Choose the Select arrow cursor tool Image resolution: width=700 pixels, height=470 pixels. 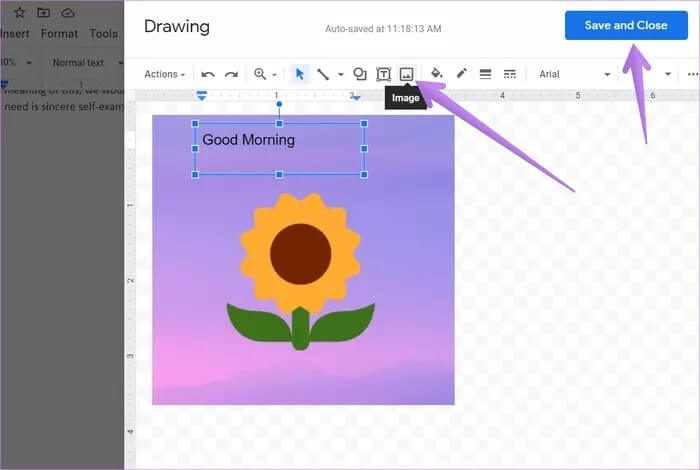coord(299,74)
